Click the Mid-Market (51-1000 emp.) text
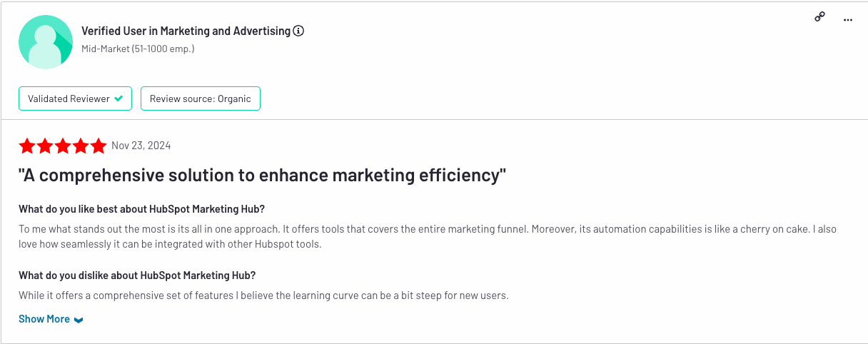868x344 pixels. [138, 49]
